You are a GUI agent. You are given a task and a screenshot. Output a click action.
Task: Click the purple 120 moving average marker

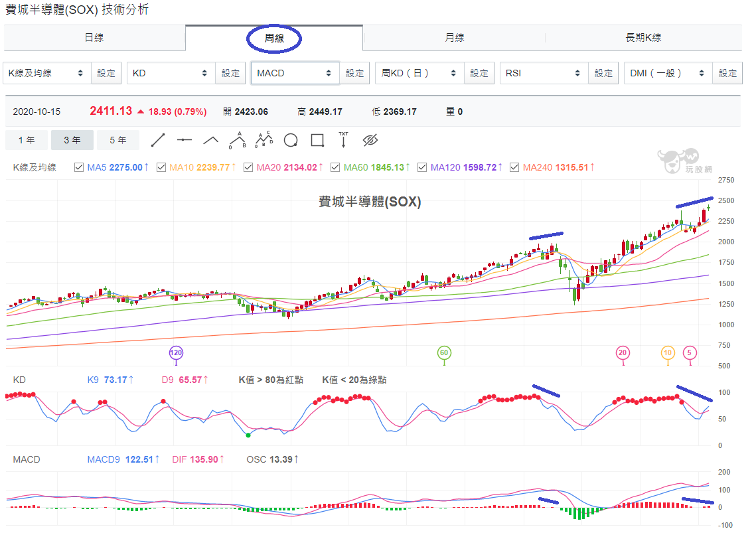(176, 352)
